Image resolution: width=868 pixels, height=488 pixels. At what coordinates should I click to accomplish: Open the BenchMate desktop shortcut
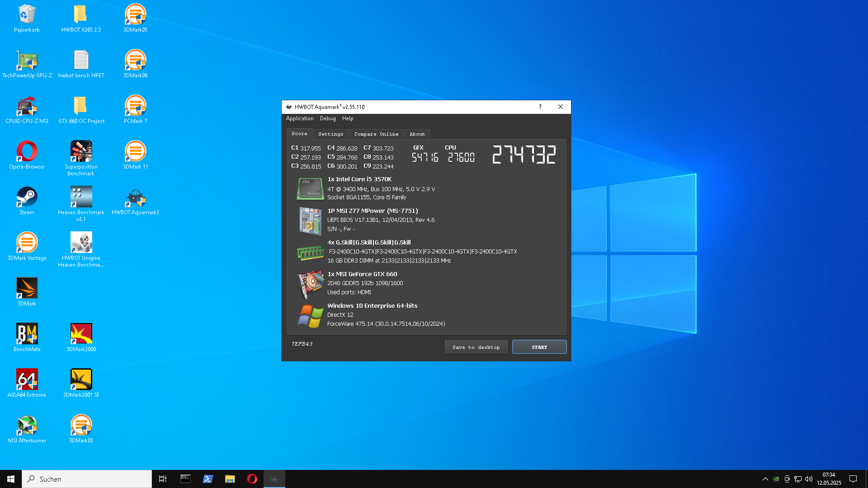coord(27,338)
